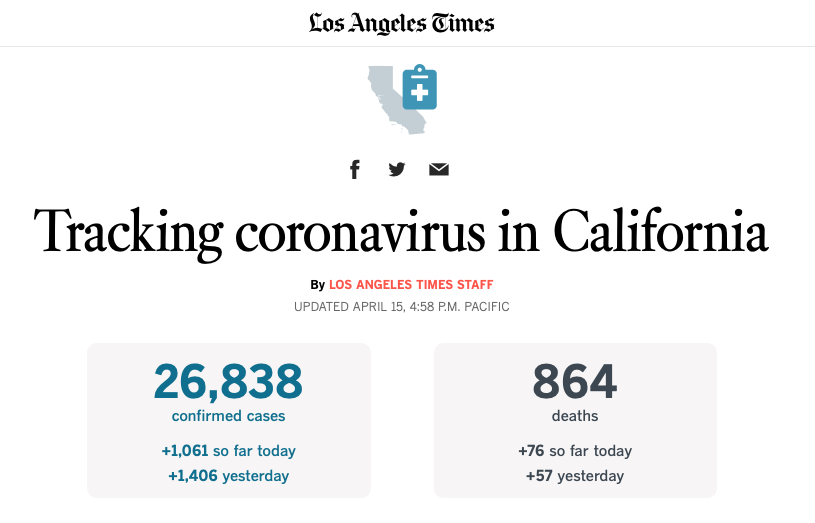Screen dimensions: 815x523
Task: Click the California map graphic
Action: coord(394,100)
